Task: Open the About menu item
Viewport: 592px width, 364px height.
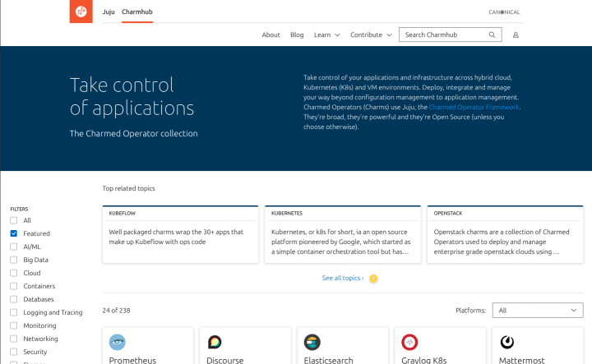Action: (x=271, y=35)
